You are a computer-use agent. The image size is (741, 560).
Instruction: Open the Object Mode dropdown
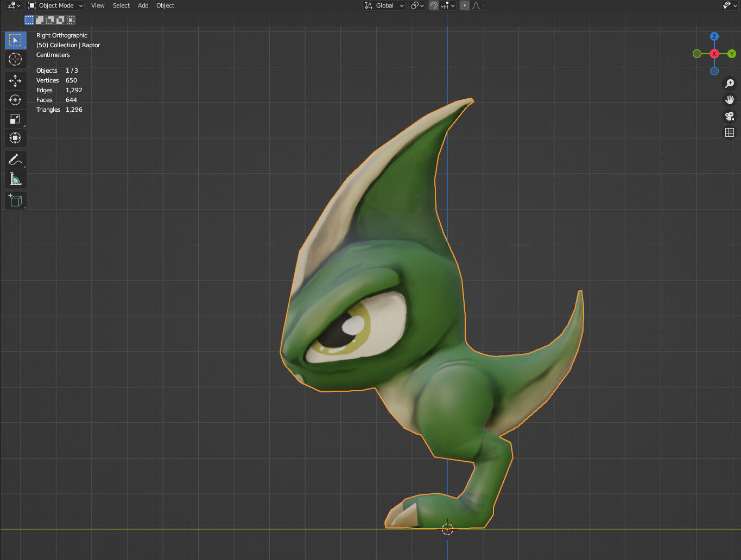point(56,5)
